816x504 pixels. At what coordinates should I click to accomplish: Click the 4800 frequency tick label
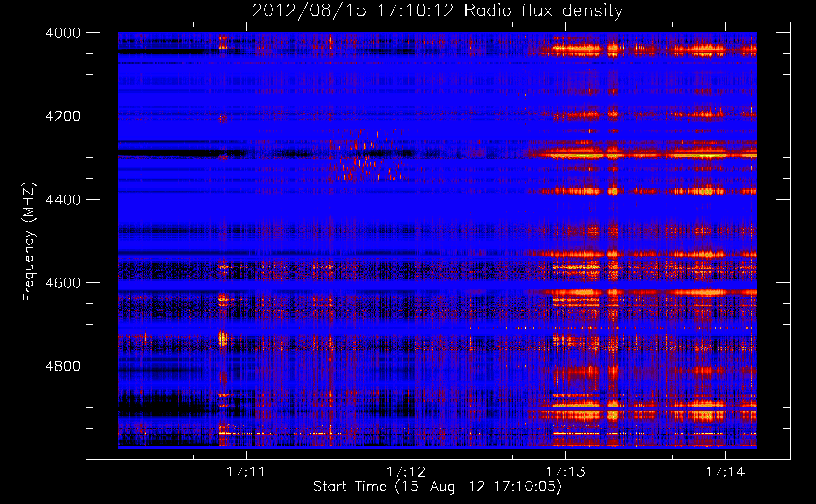pos(63,366)
